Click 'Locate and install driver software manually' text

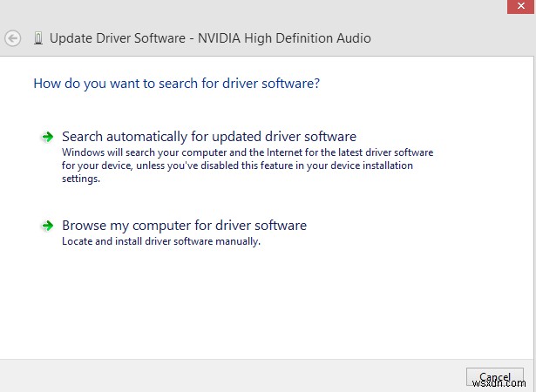click(x=161, y=241)
